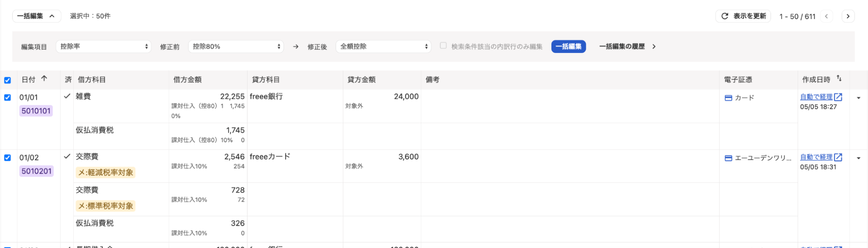The height and width of the screenshot is (248, 868).
Task: Click the 728 debit amount
Action: click(238, 190)
